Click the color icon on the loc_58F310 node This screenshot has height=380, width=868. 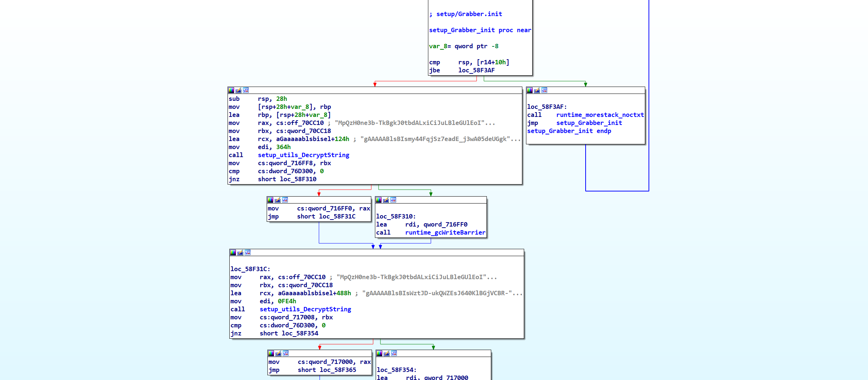(x=379, y=200)
